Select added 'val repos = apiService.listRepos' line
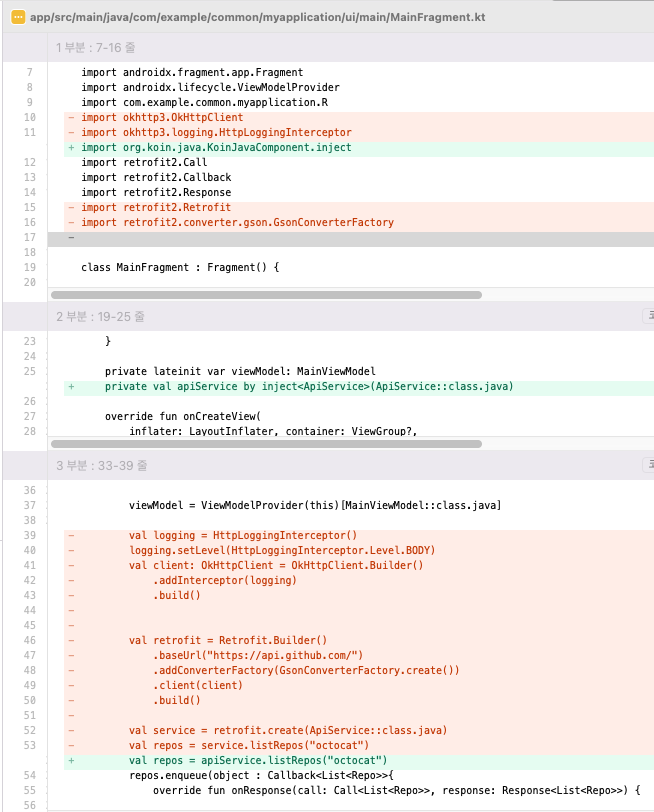Viewport: 654px width, 812px height. pyautogui.click(x=258, y=761)
